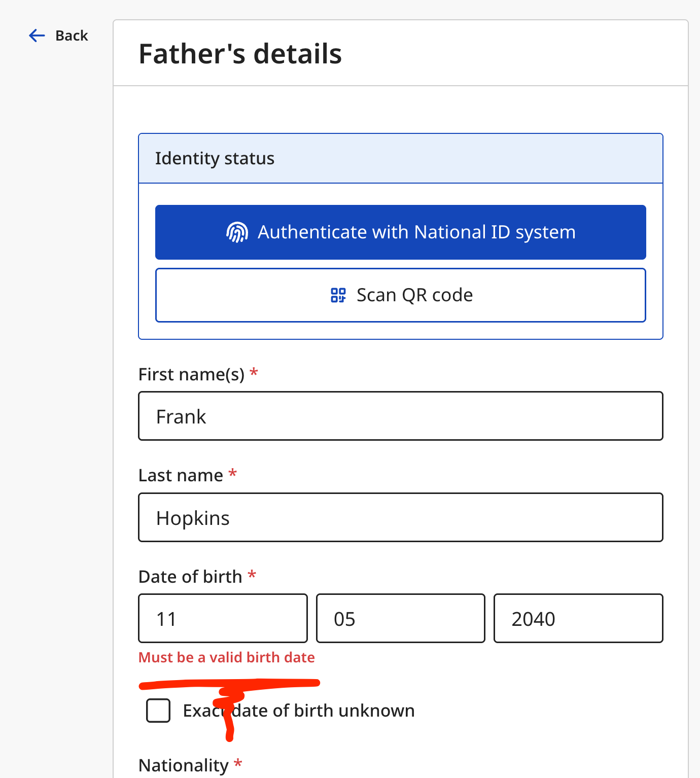The height and width of the screenshot is (778, 700).
Task: Tick the Exact date of birth unknown checkbox
Action: click(x=158, y=710)
